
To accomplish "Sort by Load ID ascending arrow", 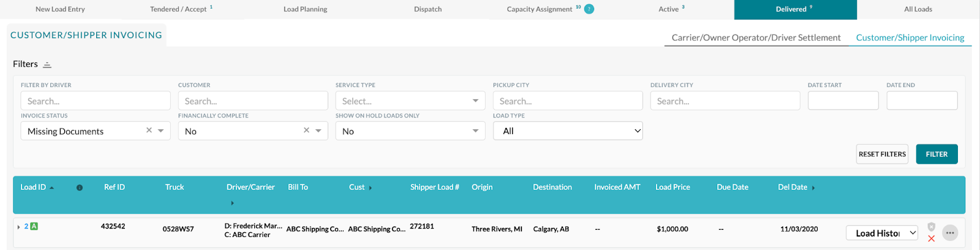I will click(x=52, y=188).
